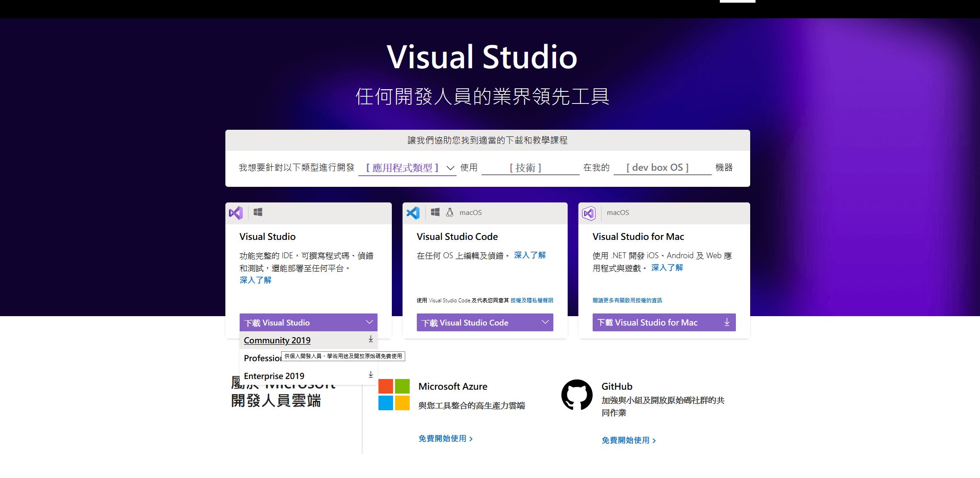Click the blue Visual Studio Code logo icon
Viewport: 980px width, 478px height.
tap(413, 213)
